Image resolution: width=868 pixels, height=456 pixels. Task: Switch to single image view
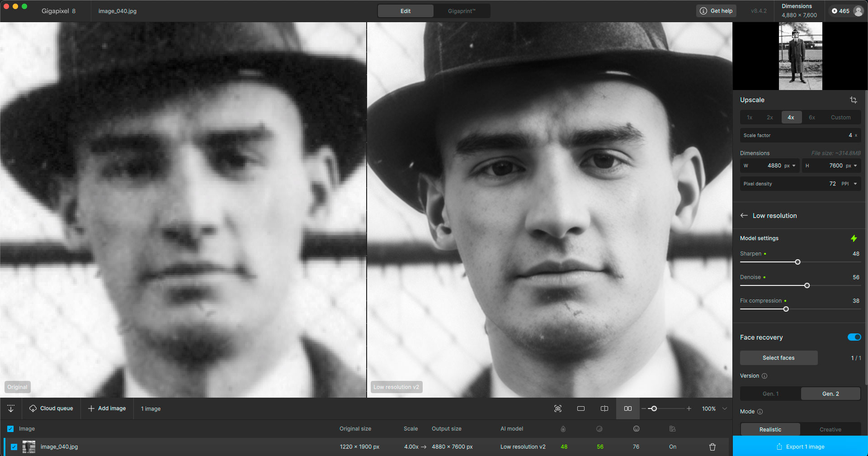point(581,408)
